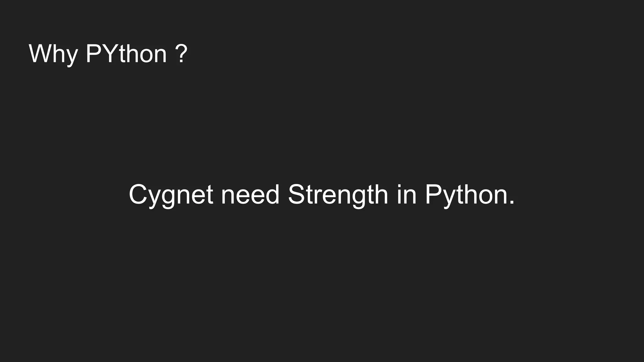Image resolution: width=644 pixels, height=362 pixels.
Task: Click the sentence "Cygnet need Strength in Python."
Action: tap(322, 195)
